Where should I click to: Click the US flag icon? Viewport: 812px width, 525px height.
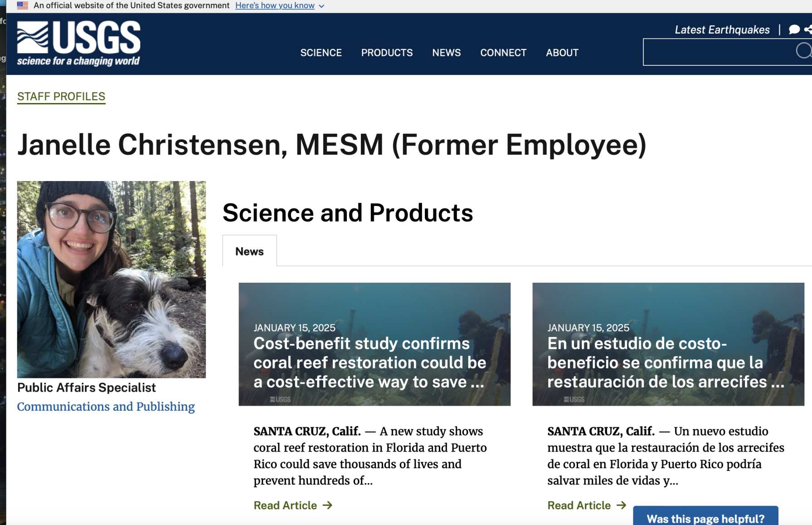(23, 5)
